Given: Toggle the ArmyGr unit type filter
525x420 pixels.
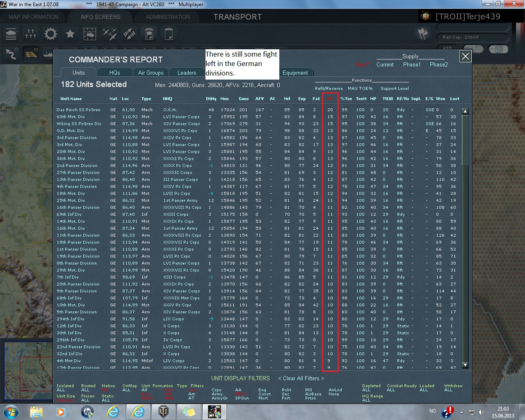Looking at the screenshot, I should (219, 398).
